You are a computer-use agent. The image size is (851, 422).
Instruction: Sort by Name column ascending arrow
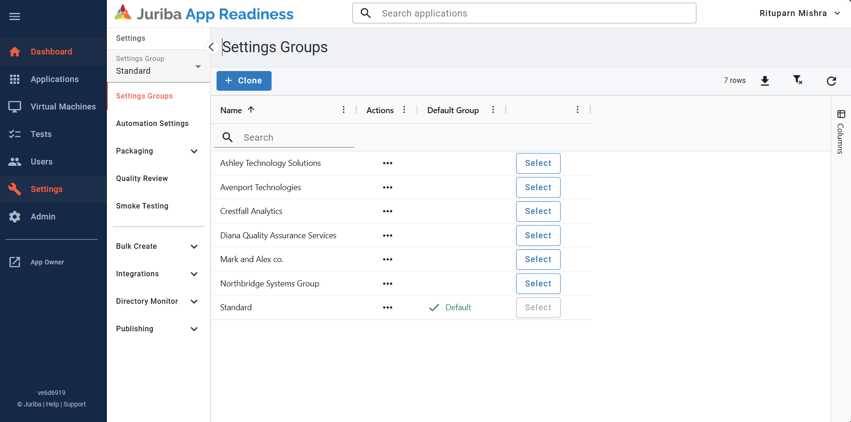click(251, 110)
